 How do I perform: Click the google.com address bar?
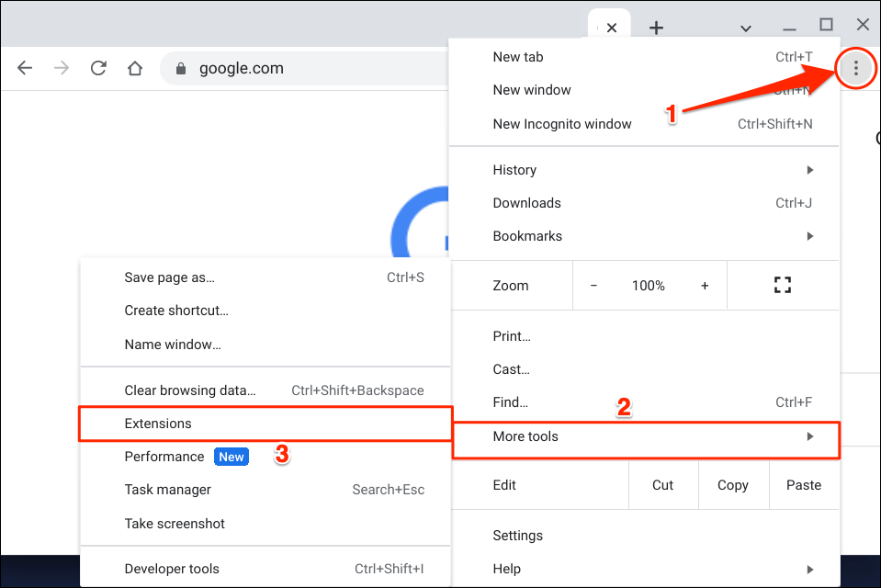[276, 68]
